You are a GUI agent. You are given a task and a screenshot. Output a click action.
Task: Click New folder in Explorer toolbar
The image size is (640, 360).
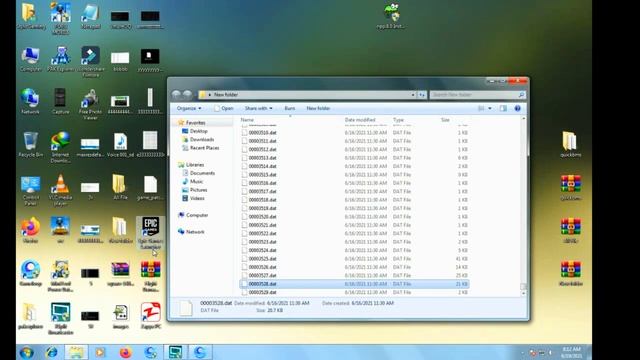pos(318,108)
